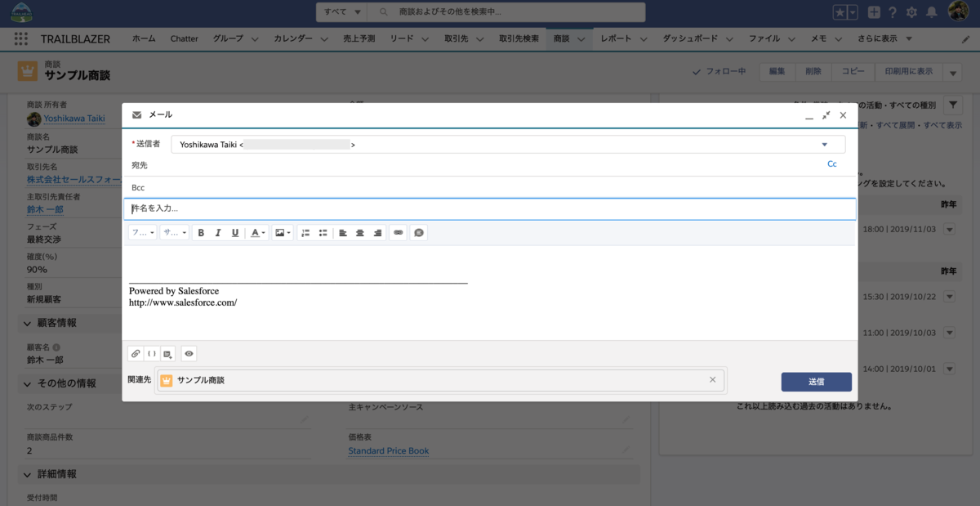Insert quick text via speech-bubble icon
Viewport: 980px width, 506px height.
(x=418, y=233)
